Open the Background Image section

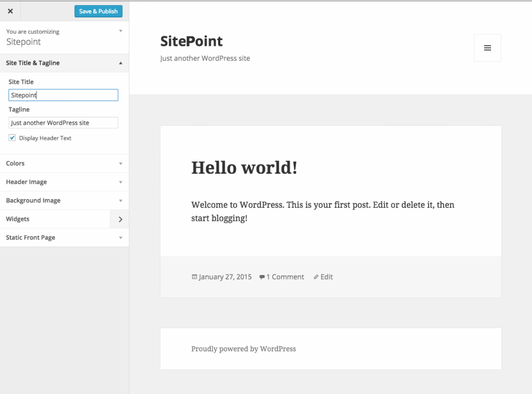(x=64, y=201)
